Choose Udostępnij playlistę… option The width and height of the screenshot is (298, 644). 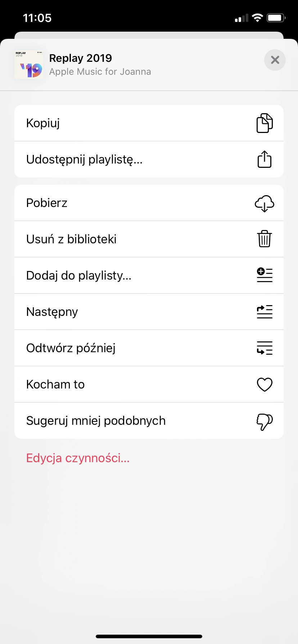coord(149,159)
